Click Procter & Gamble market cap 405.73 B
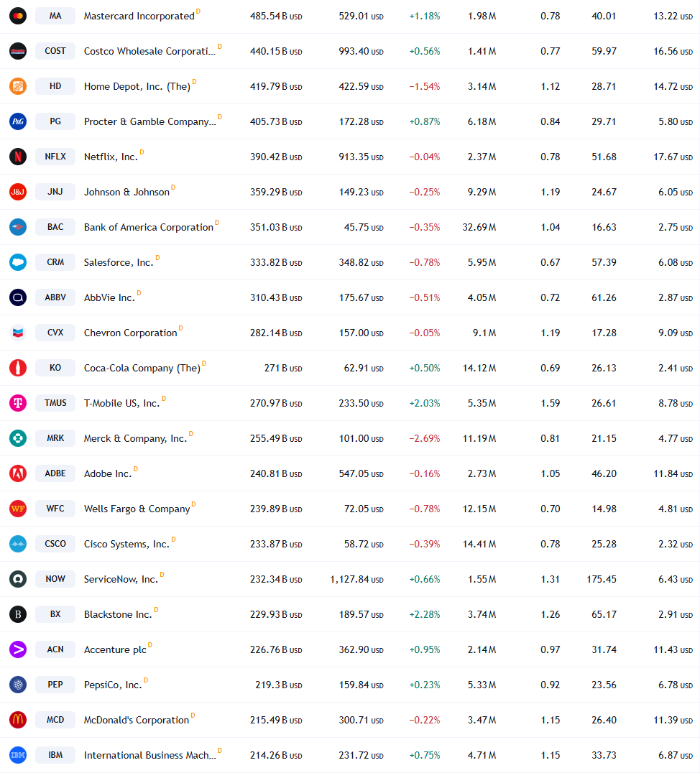 (276, 121)
